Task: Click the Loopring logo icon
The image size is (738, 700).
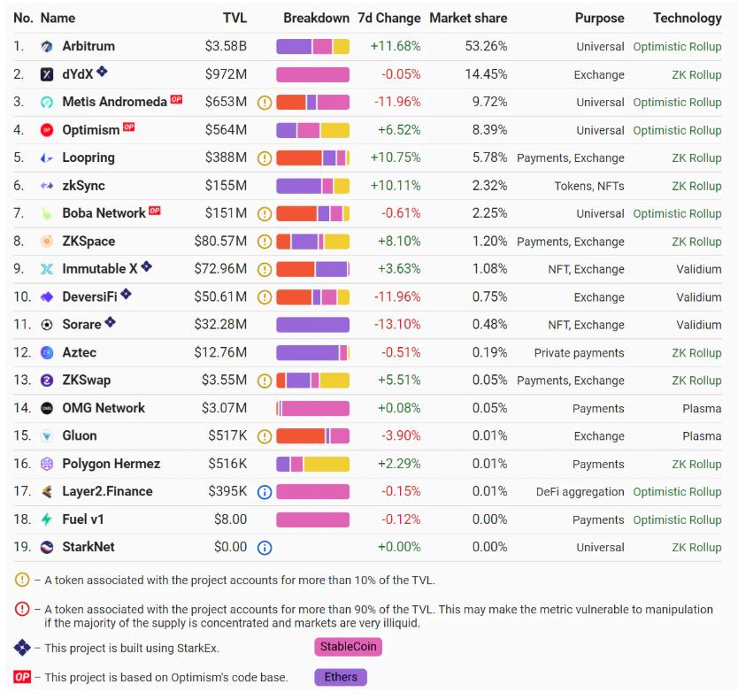Action: click(x=47, y=158)
